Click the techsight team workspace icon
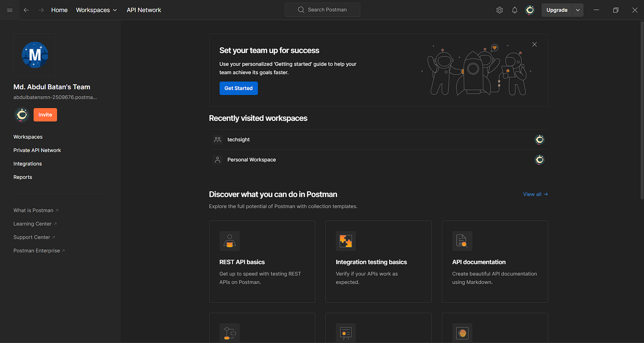644x343 pixels. click(x=218, y=139)
